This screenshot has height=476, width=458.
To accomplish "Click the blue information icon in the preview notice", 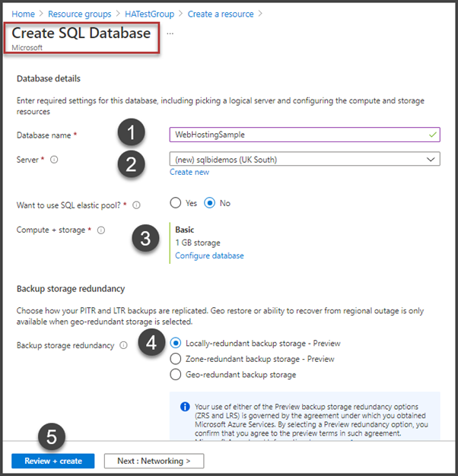I will coord(185,407).
